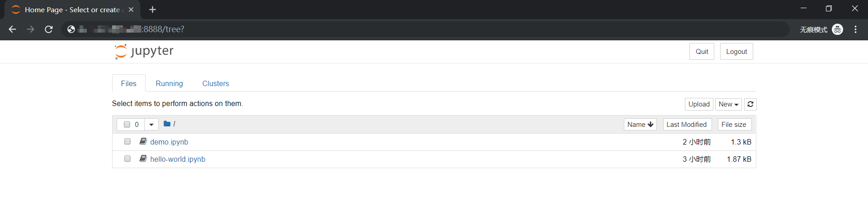Go back using browser back arrow
The image size is (868, 198).
(x=13, y=29)
